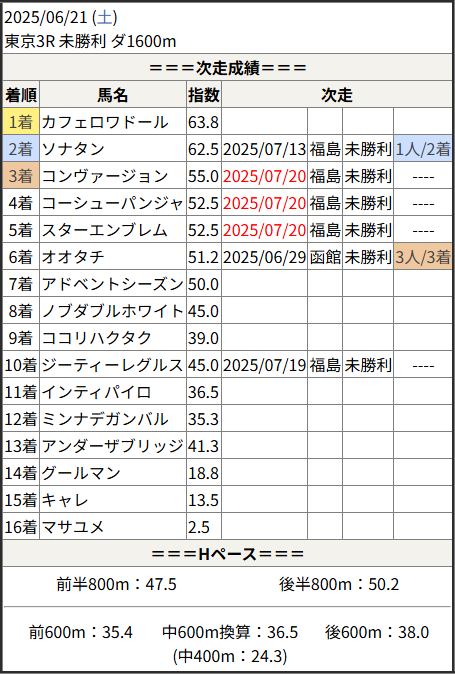The height and width of the screenshot is (674, 455).
Task: Click the 着順 column header
Action: 21,95
